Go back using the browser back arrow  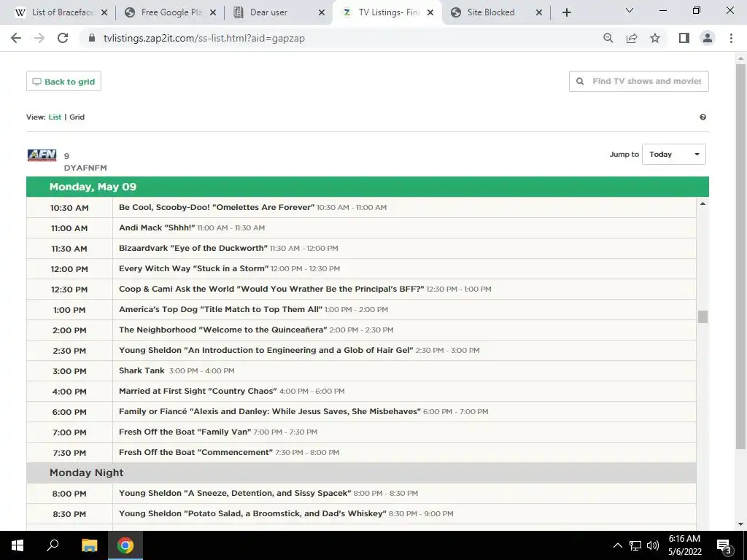[x=16, y=38]
